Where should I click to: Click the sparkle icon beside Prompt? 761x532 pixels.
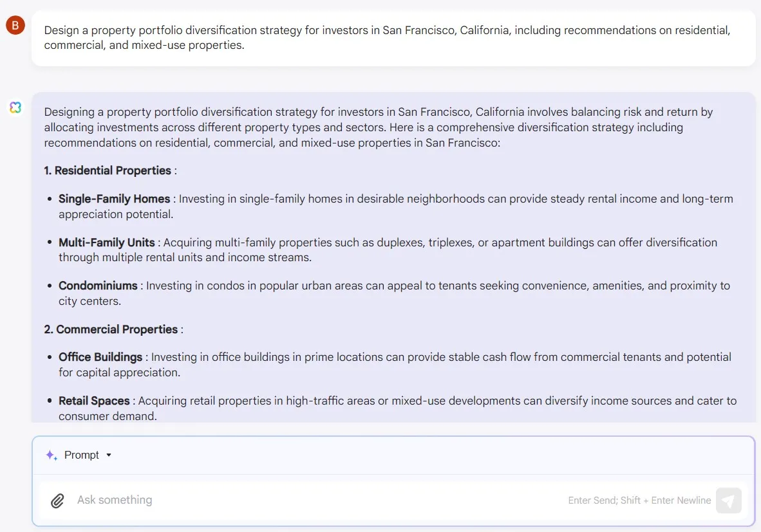click(52, 455)
